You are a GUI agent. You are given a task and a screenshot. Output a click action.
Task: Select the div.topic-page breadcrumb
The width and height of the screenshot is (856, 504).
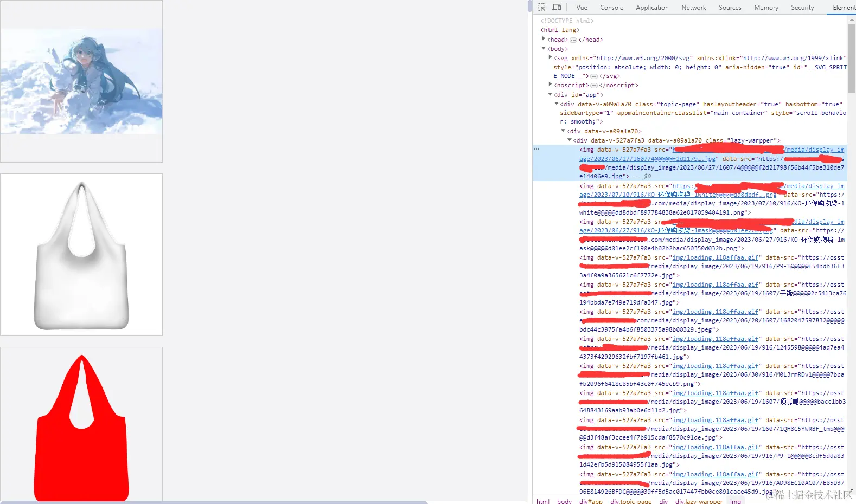(x=631, y=501)
